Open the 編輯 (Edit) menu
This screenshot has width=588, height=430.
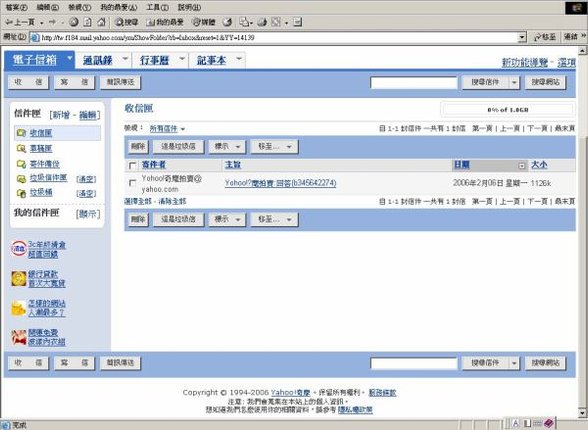point(48,7)
